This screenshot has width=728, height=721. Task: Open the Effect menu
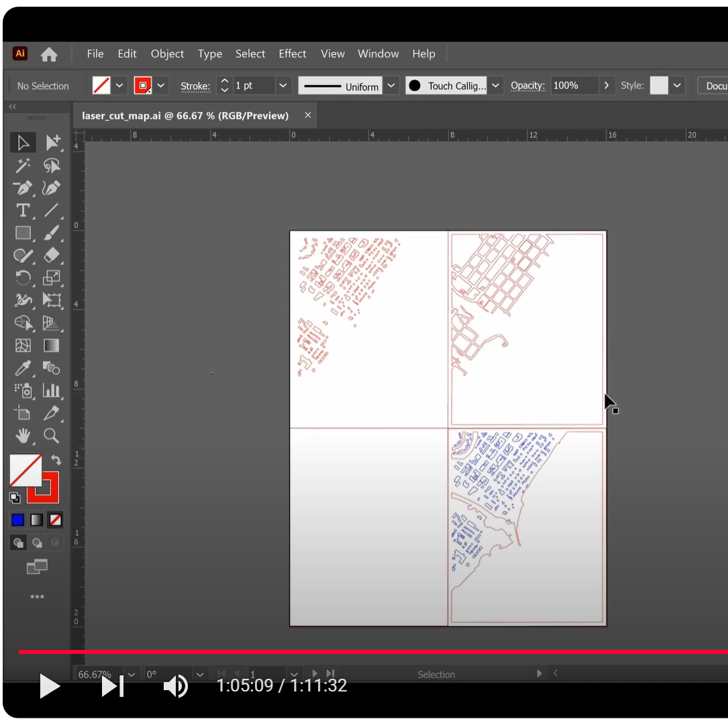point(293,54)
